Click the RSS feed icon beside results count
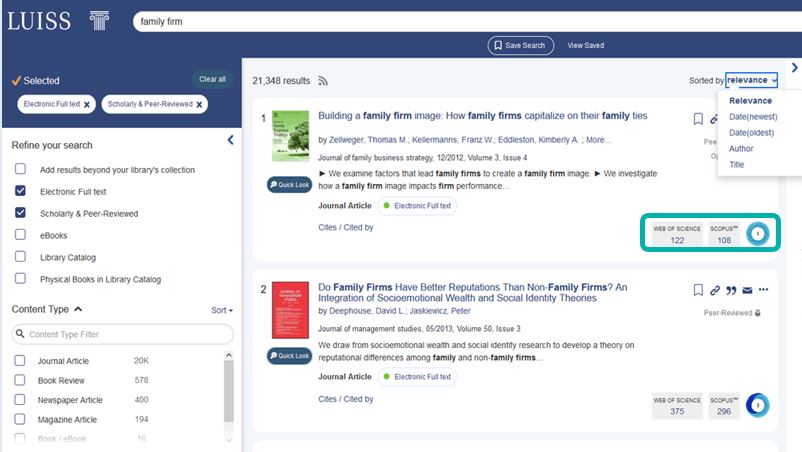 (323, 81)
